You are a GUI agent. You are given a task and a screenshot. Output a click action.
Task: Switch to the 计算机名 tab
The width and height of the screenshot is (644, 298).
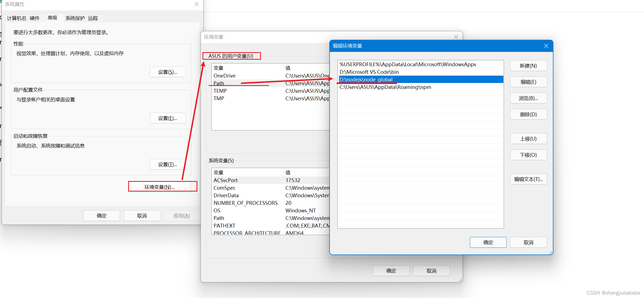coord(16,18)
